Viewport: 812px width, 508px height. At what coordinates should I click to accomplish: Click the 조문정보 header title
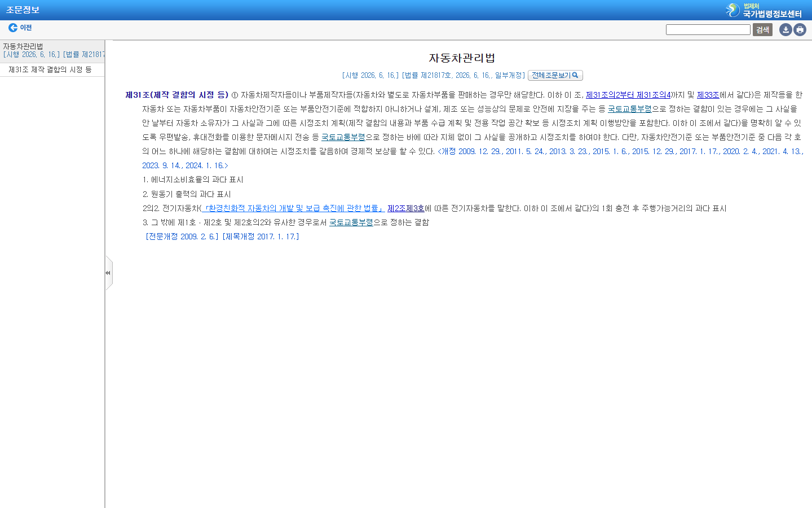[23, 10]
